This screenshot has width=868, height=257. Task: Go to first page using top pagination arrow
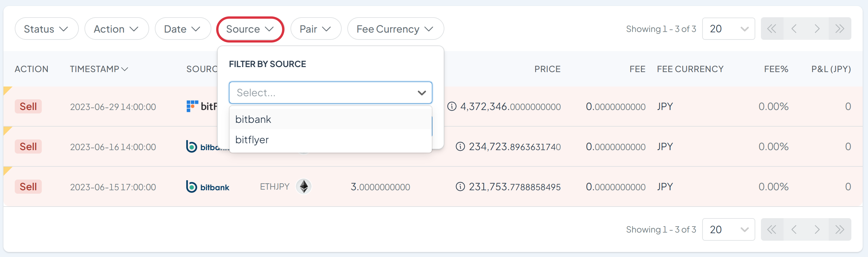point(772,29)
